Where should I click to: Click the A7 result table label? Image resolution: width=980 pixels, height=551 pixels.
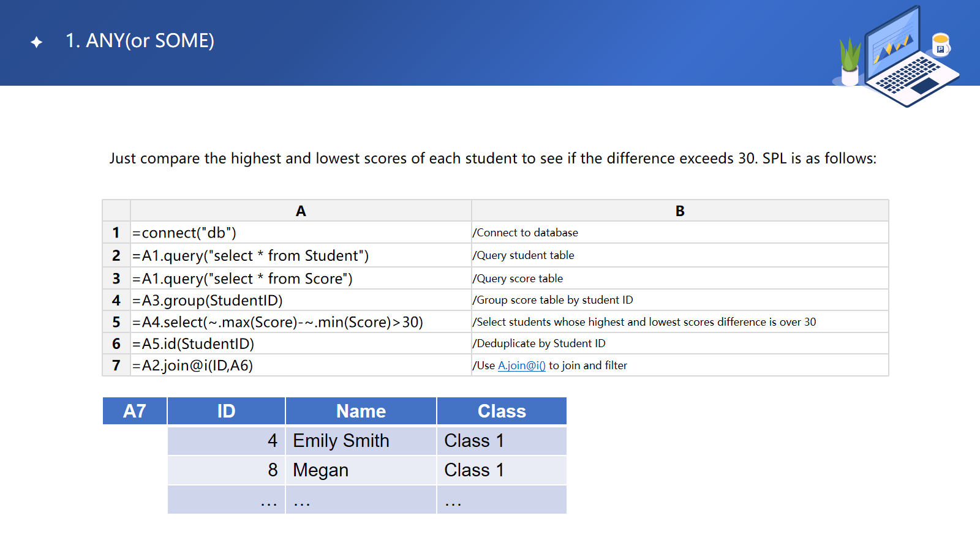point(135,411)
